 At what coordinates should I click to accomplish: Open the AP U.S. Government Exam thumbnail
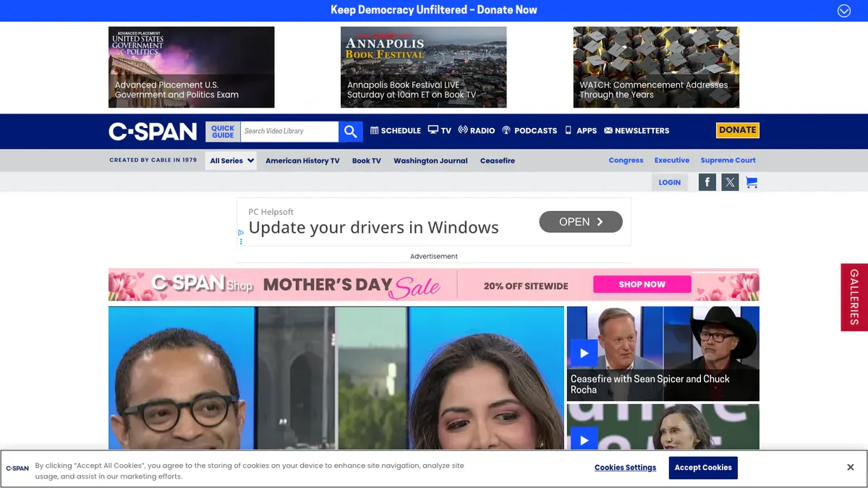pos(192,67)
